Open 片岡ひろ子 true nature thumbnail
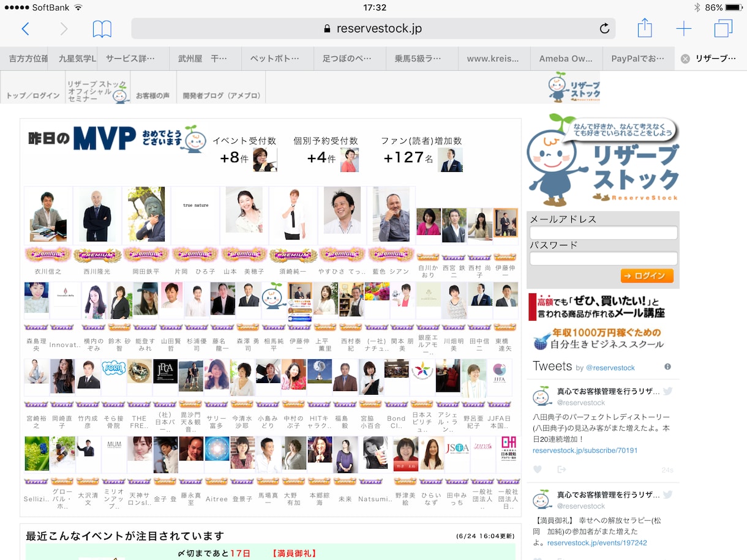 point(195,215)
